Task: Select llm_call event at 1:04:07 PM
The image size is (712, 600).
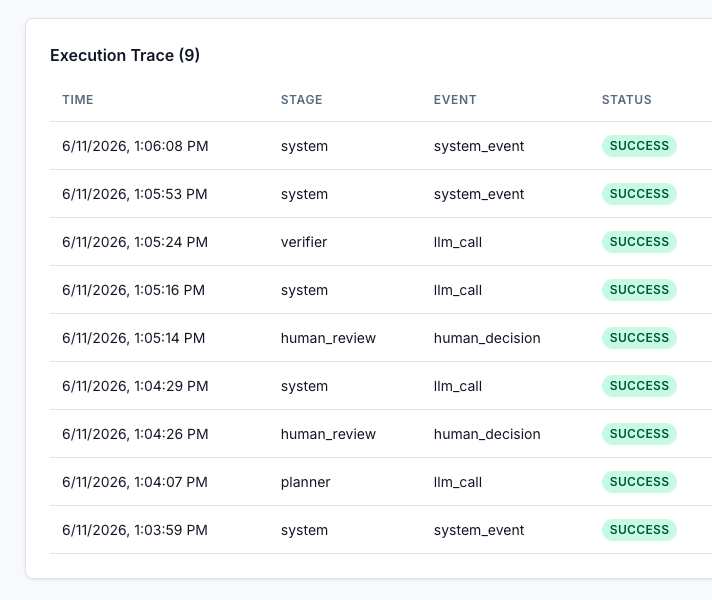Action: point(458,482)
